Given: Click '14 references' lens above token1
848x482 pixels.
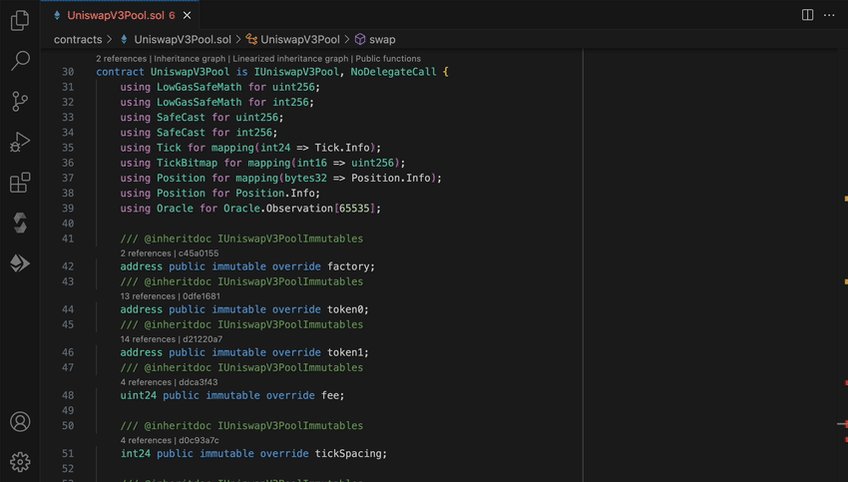Looking at the screenshot, I should tap(148, 339).
